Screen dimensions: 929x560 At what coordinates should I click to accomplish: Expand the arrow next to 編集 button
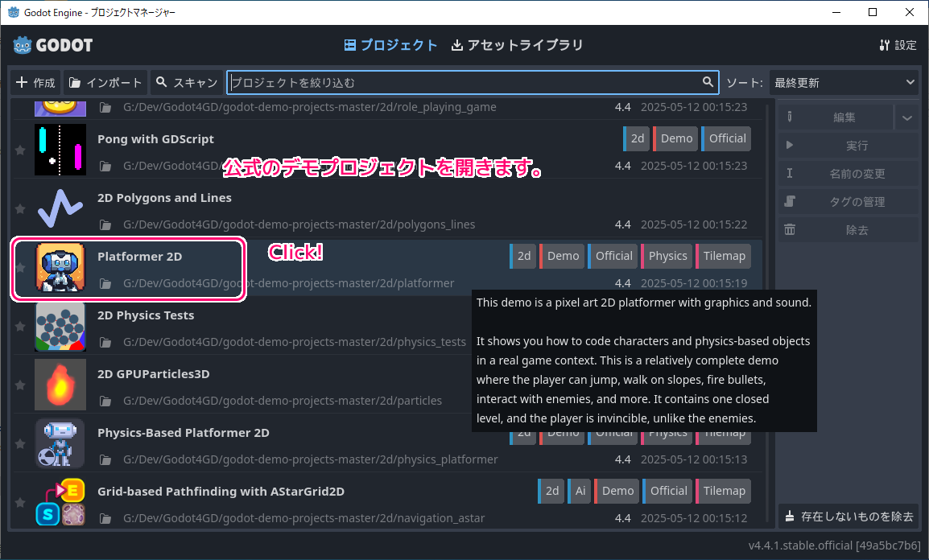click(907, 117)
